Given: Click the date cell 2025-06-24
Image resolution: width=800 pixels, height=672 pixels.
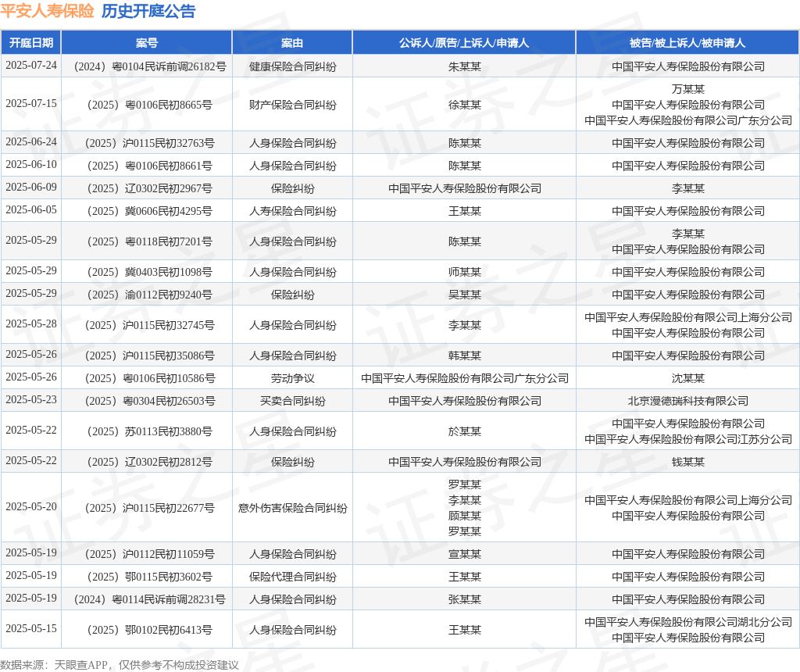Looking at the screenshot, I should click(x=31, y=142).
